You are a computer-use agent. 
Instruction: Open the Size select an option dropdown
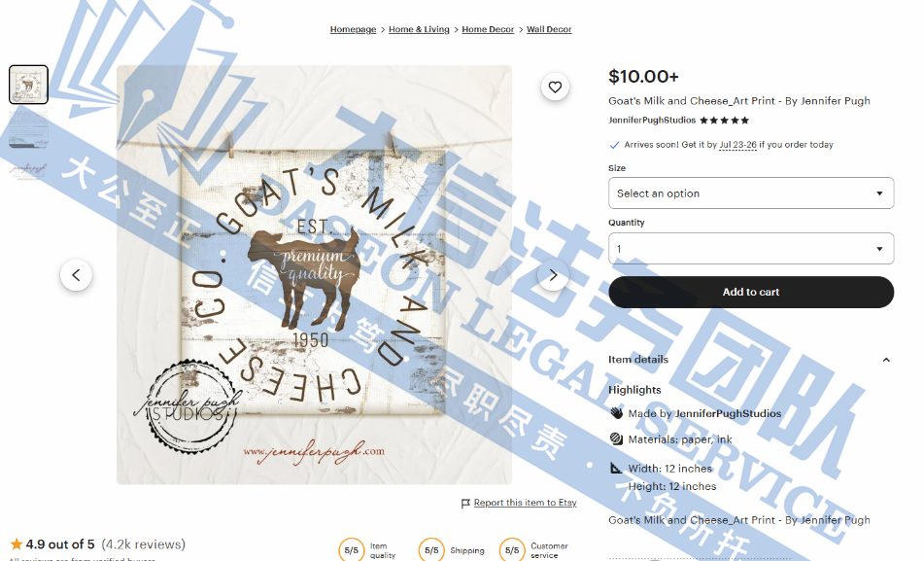751,193
